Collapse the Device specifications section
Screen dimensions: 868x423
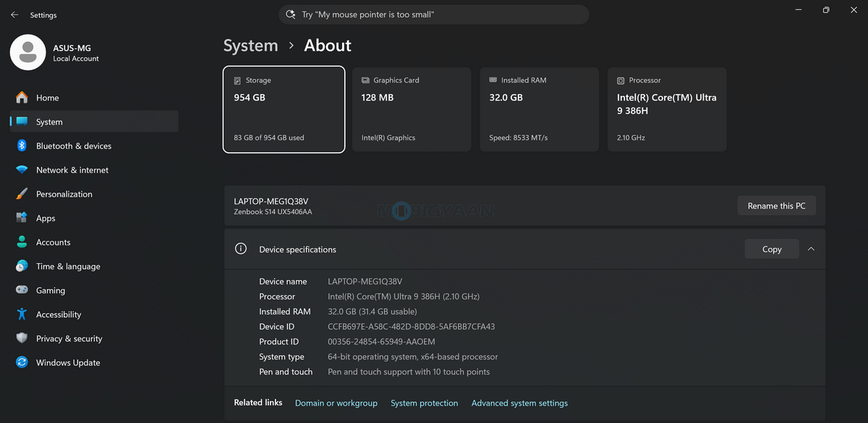point(811,249)
